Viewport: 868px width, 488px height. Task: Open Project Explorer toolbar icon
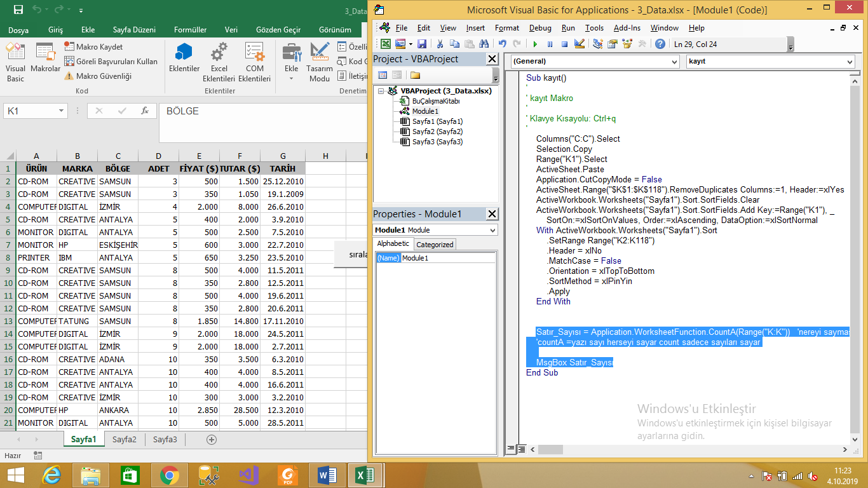(598, 44)
